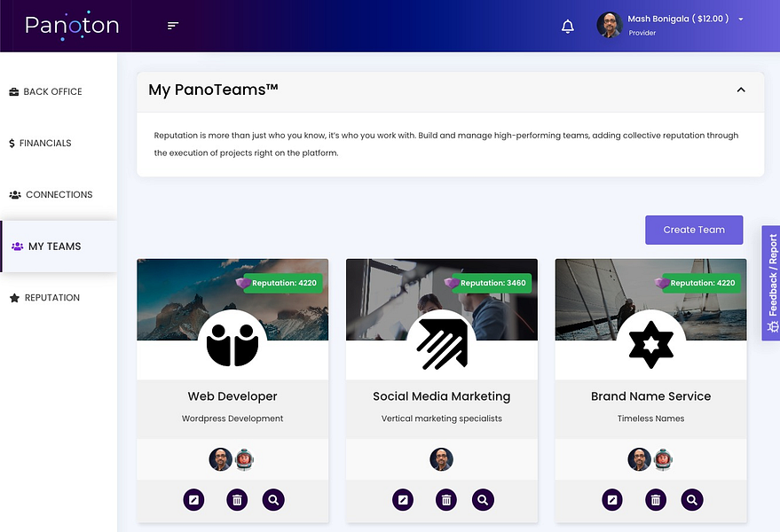
Task: Click the Connections people icon
Action: tap(15, 194)
